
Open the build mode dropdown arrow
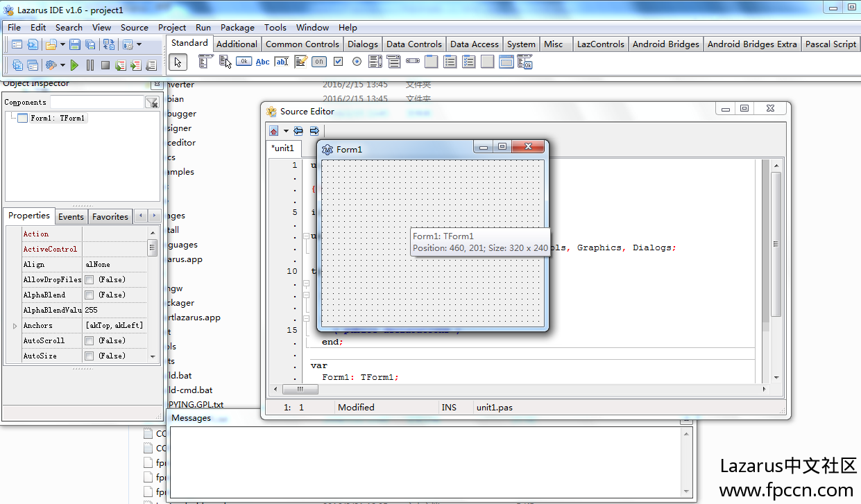62,65
